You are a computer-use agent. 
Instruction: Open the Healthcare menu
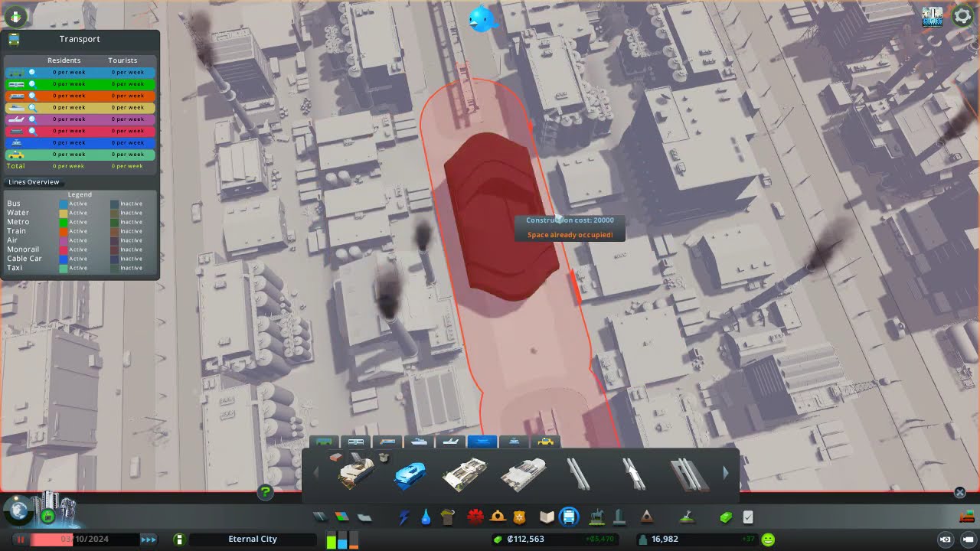point(475,517)
